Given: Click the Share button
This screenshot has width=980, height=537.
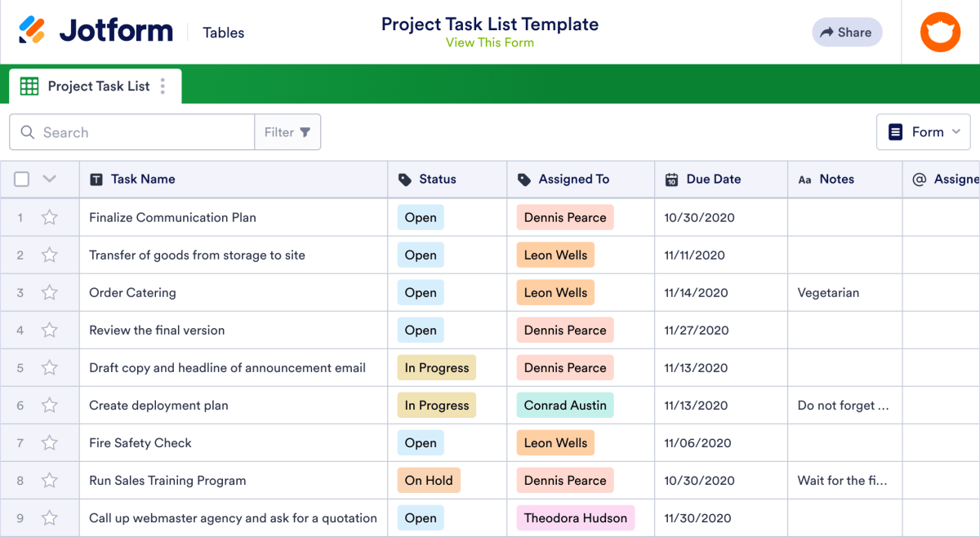Looking at the screenshot, I should [x=847, y=32].
